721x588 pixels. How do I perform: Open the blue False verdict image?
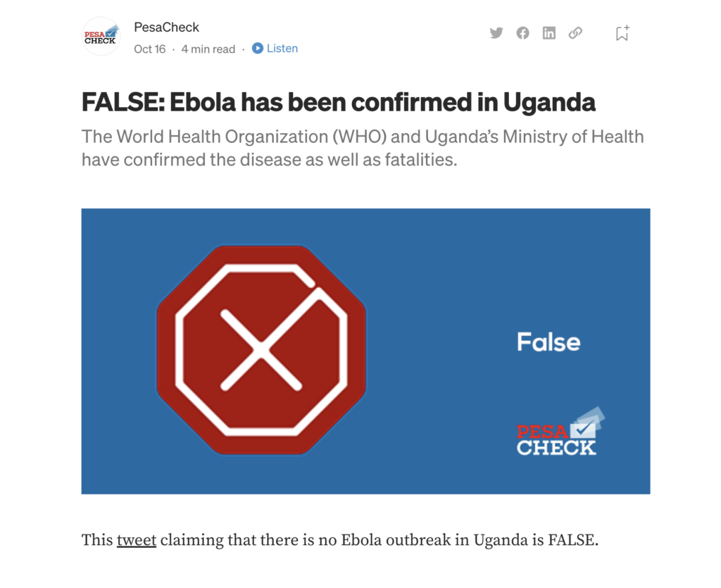365,351
